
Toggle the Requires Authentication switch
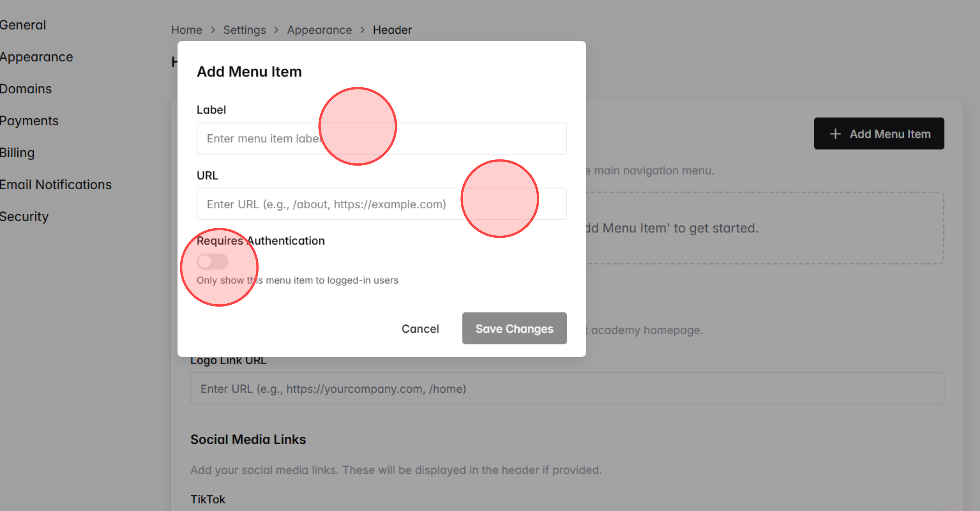pyautogui.click(x=213, y=261)
